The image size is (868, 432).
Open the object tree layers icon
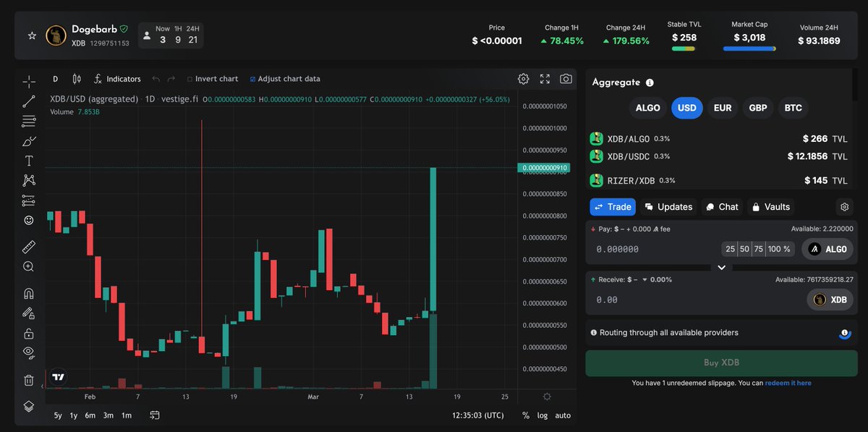28,406
